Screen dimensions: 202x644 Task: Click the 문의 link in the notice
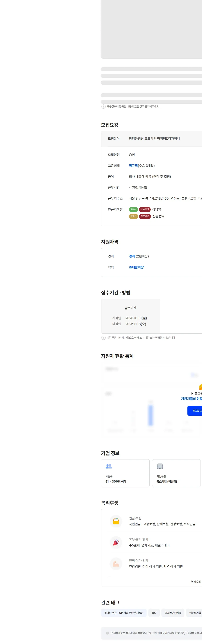(147, 107)
